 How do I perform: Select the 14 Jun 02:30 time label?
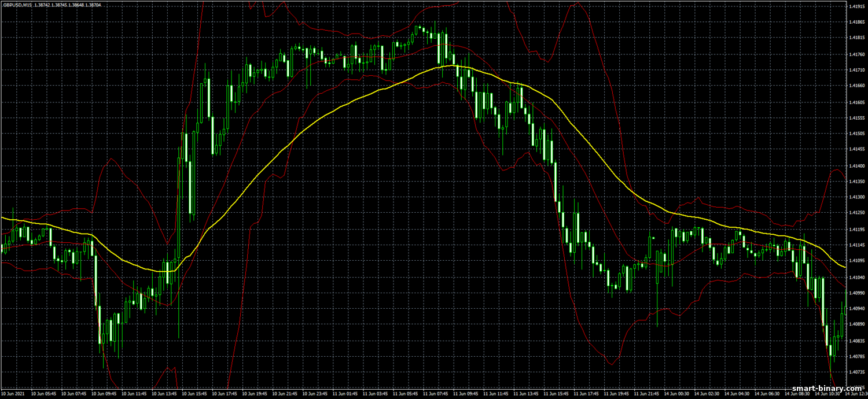pyautogui.click(x=707, y=394)
